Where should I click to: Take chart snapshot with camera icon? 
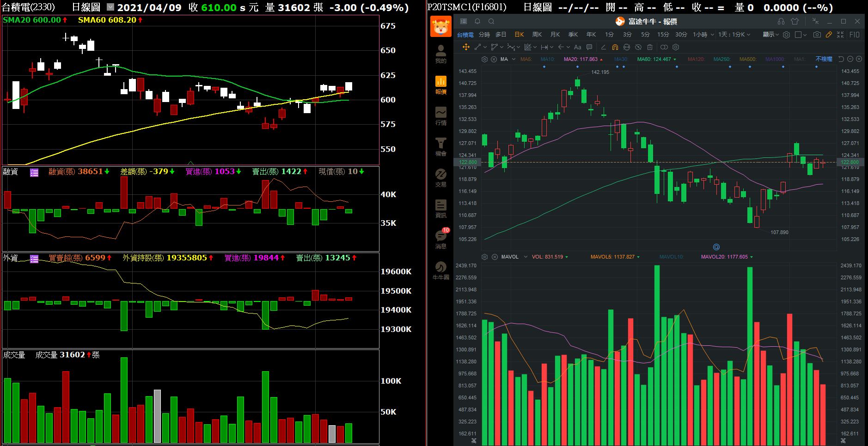click(x=817, y=35)
